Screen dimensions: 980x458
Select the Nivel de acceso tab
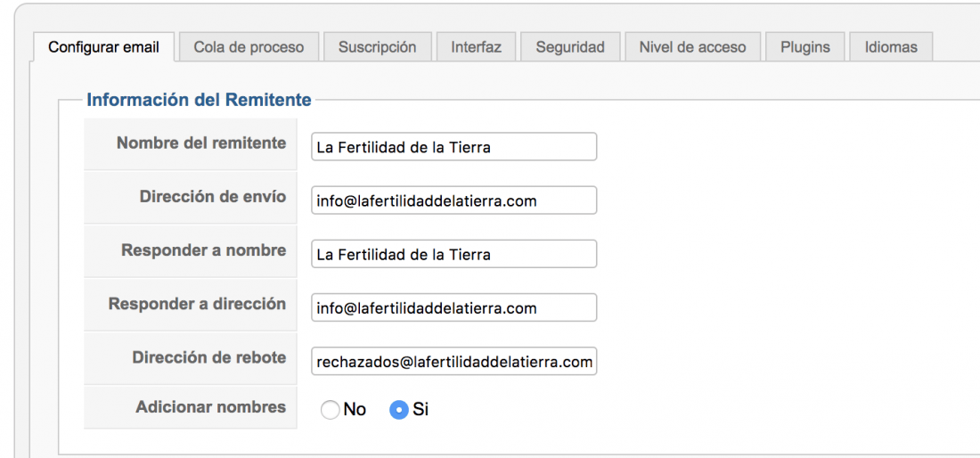(692, 47)
